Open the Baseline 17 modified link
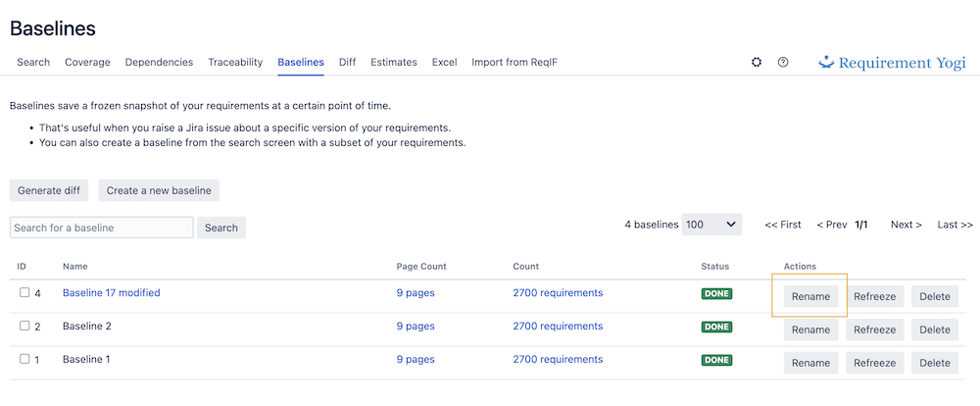The height and width of the screenshot is (406, 980). 111,293
